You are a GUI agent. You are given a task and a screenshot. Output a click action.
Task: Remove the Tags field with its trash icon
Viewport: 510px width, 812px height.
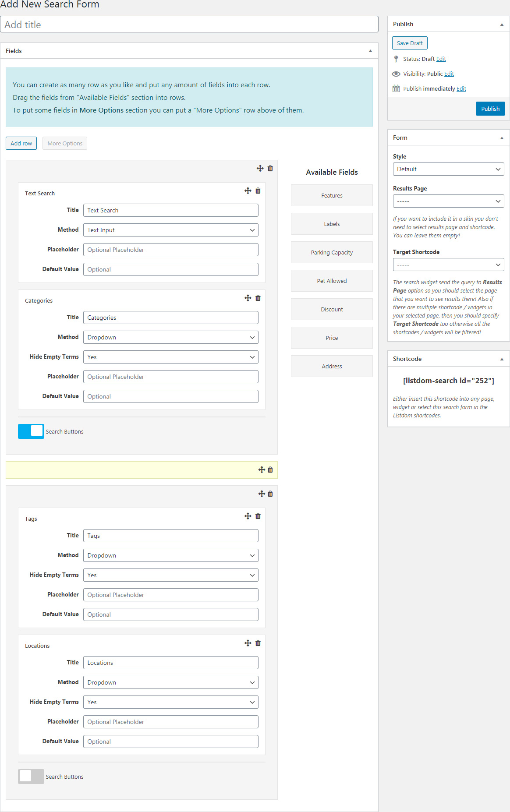coord(258,516)
